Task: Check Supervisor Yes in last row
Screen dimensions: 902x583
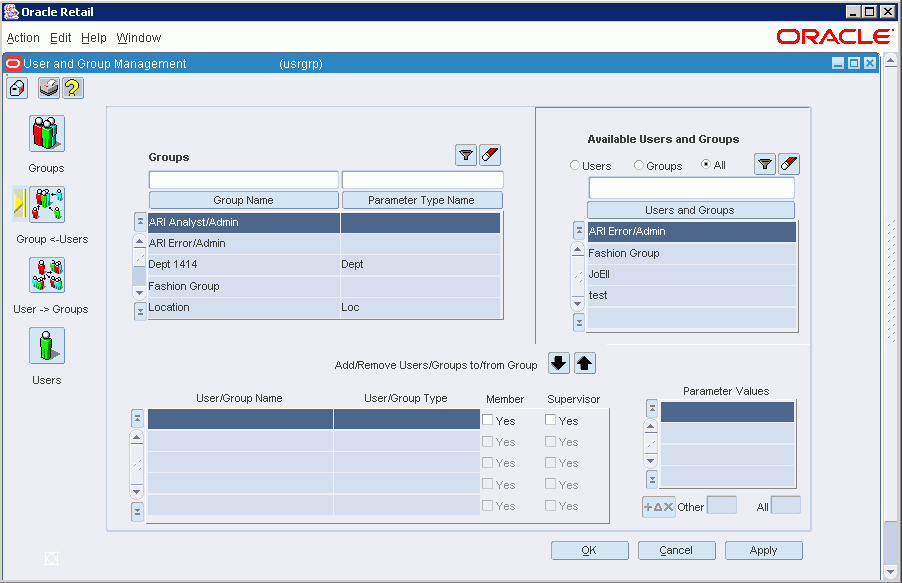Action: click(x=551, y=505)
